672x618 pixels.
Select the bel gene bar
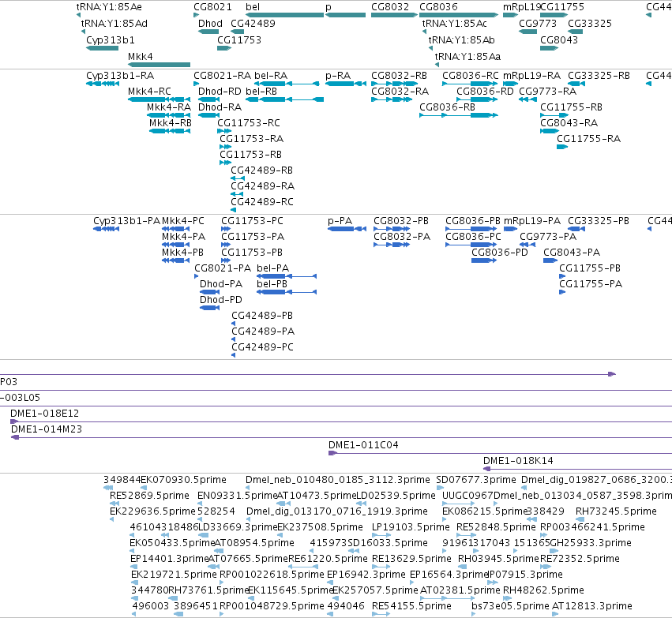tap(284, 15)
